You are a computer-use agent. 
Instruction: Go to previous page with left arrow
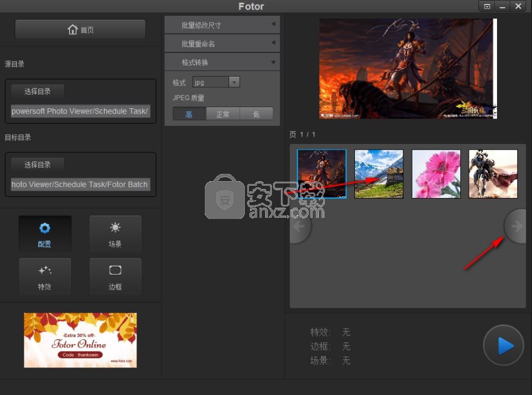click(300, 226)
